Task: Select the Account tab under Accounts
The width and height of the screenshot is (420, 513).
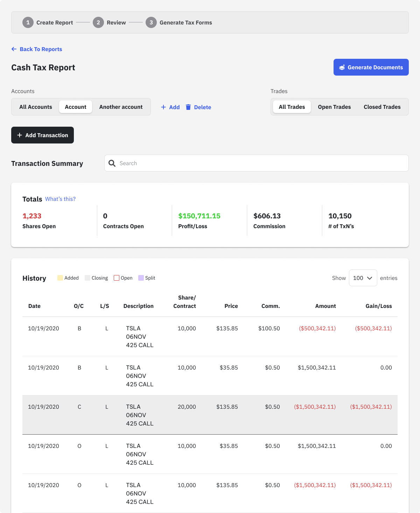Action: pos(75,107)
